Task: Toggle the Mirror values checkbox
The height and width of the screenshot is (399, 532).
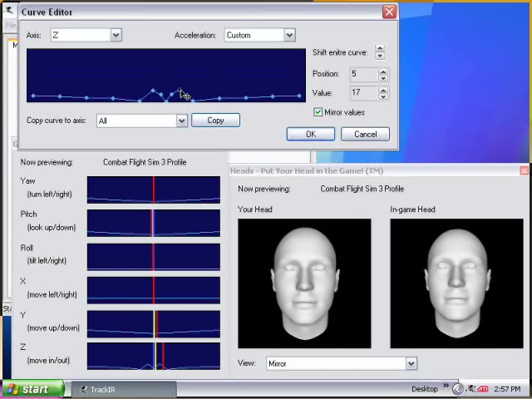Action: tap(318, 112)
